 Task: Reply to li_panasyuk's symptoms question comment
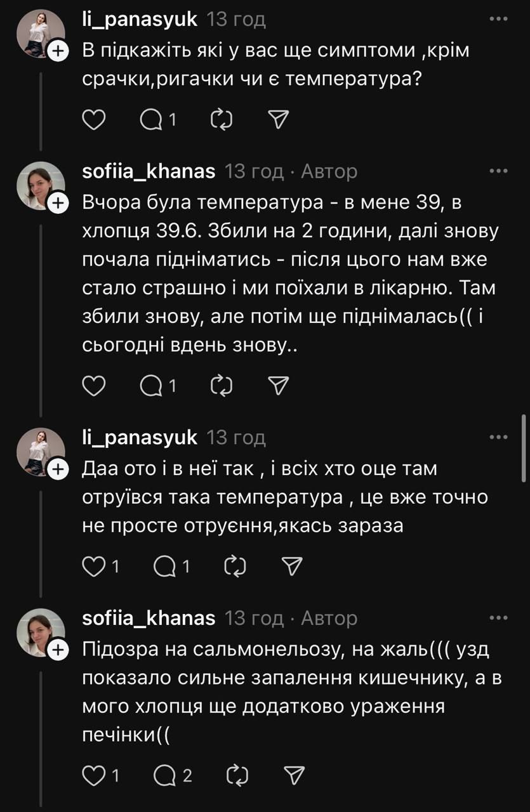(x=152, y=119)
